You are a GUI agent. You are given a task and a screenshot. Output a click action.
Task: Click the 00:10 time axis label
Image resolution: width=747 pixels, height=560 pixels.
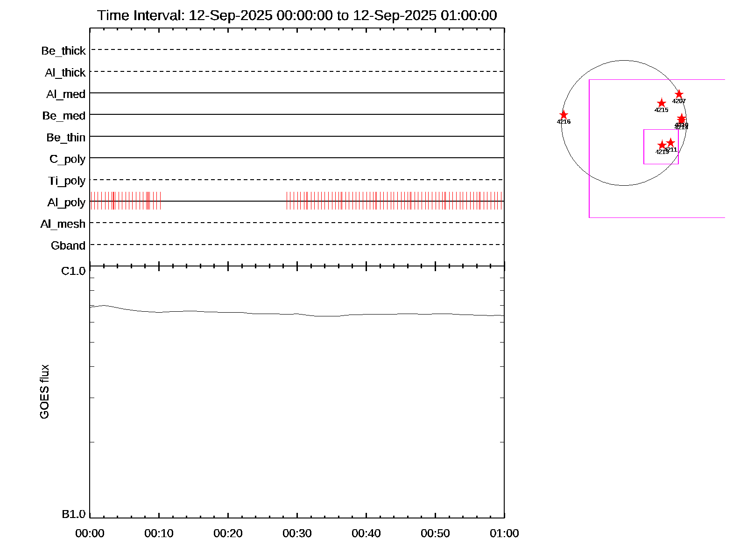[x=159, y=533]
